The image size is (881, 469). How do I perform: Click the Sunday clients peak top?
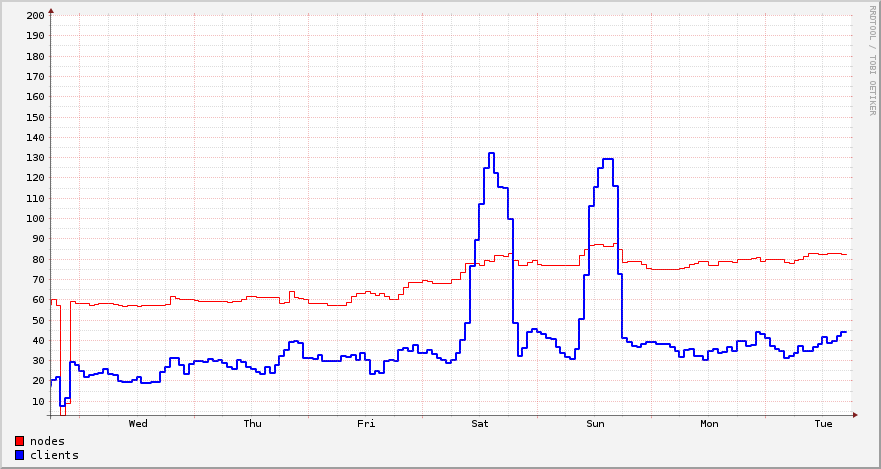pos(607,160)
